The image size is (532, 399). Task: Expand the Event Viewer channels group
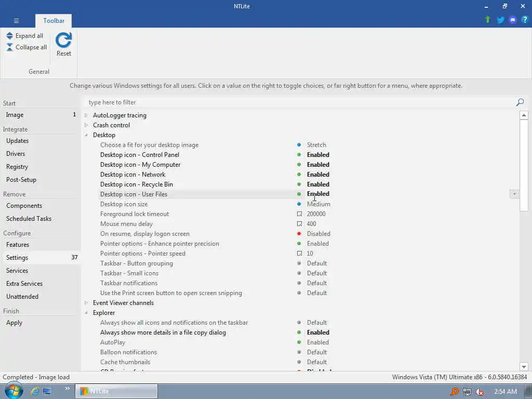[x=86, y=303]
